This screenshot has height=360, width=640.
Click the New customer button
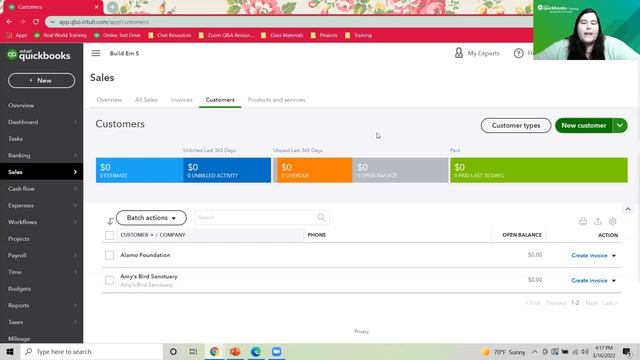584,125
